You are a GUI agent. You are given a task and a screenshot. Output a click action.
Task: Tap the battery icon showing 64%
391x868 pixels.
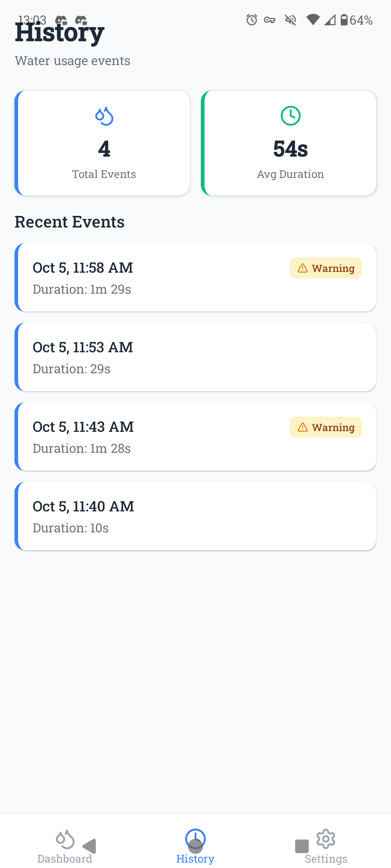344,20
